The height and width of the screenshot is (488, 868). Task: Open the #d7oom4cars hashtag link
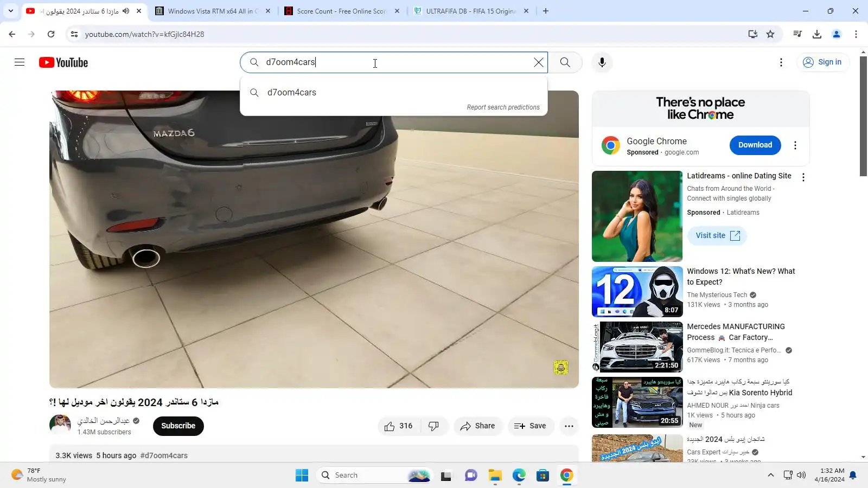[164, 455]
